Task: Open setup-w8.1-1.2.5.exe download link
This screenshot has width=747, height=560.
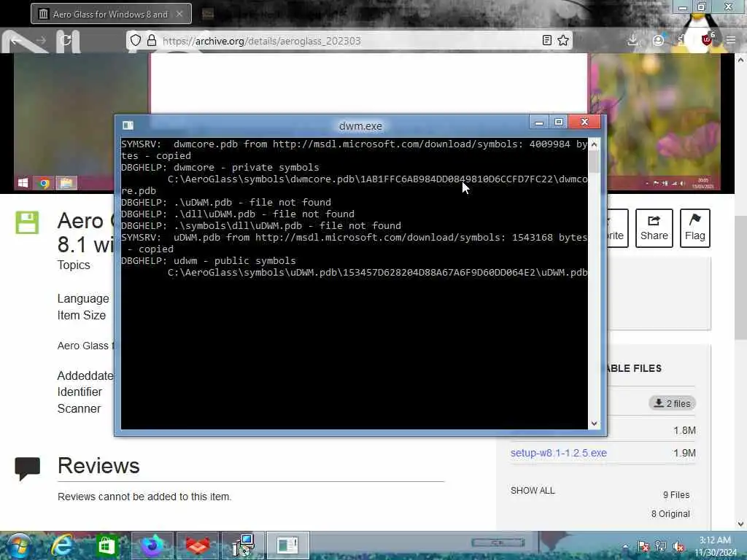Action: pos(558,453)
